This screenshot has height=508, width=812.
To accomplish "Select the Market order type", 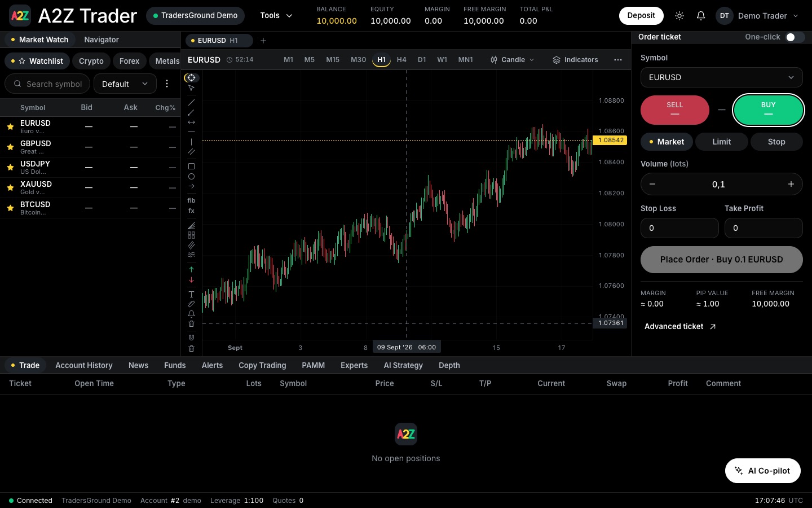I will (x=667, y=142).
